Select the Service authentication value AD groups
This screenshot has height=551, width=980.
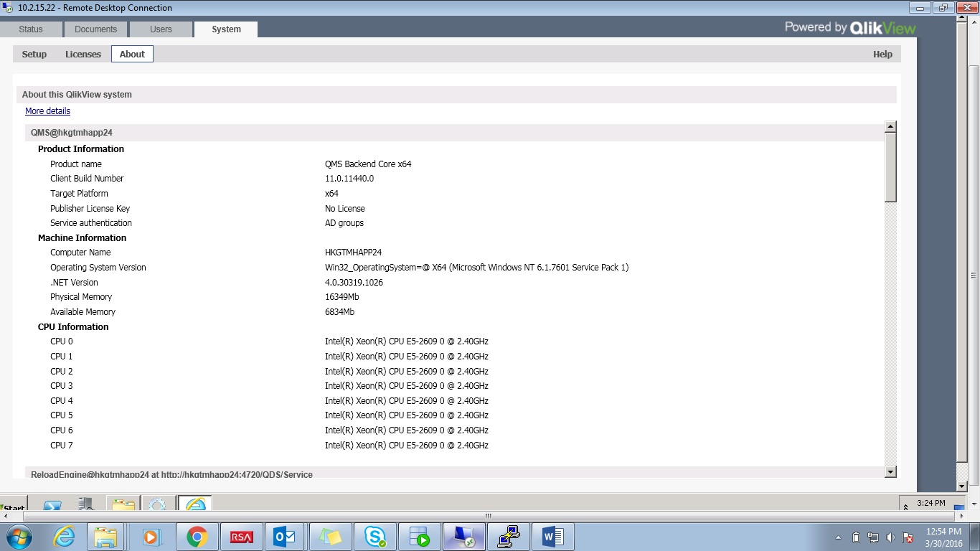pos(344,223)
